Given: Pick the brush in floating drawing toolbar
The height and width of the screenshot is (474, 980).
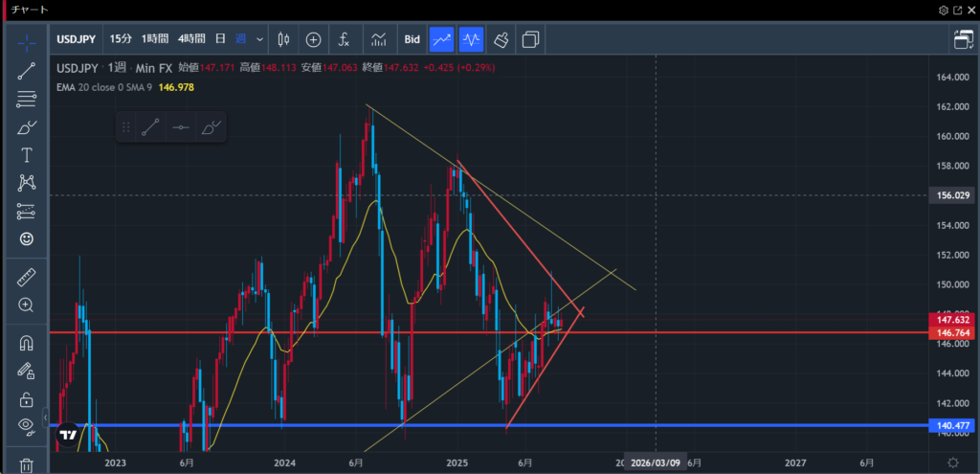Looking at the screenshot, I should coord(212,127).
